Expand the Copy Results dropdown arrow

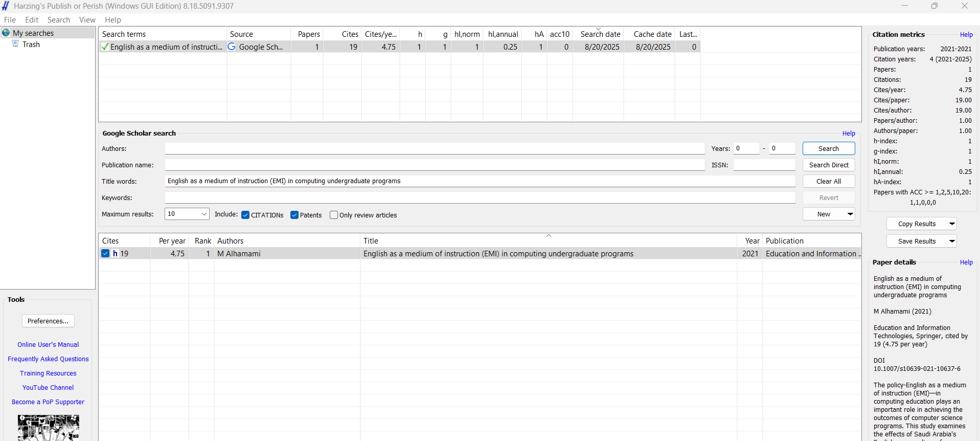click(952, 224)
